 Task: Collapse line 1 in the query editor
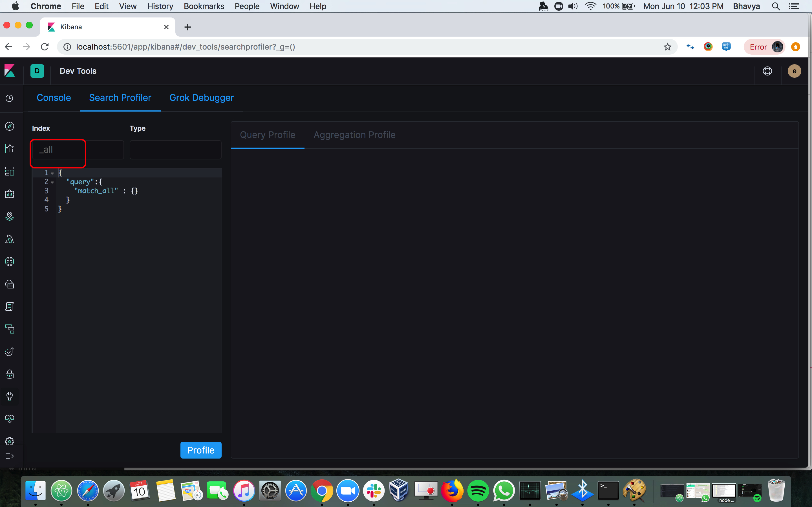click(x=53, y=173)
